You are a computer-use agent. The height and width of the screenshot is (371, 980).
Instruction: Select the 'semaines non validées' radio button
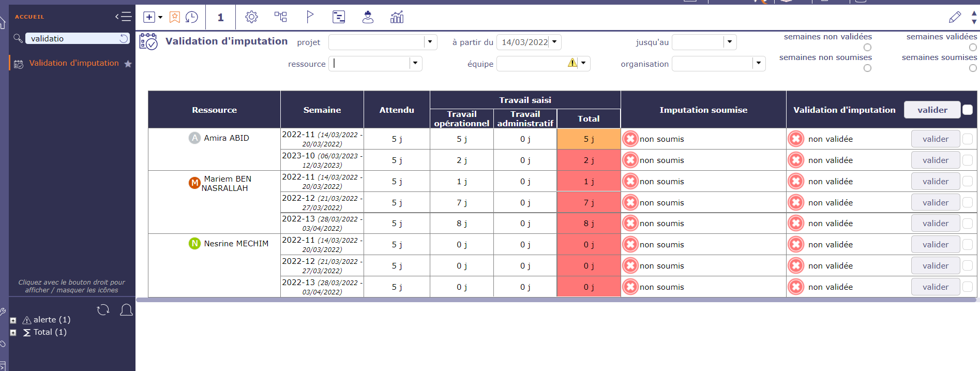pyautogui.click(x=867, y=47)
